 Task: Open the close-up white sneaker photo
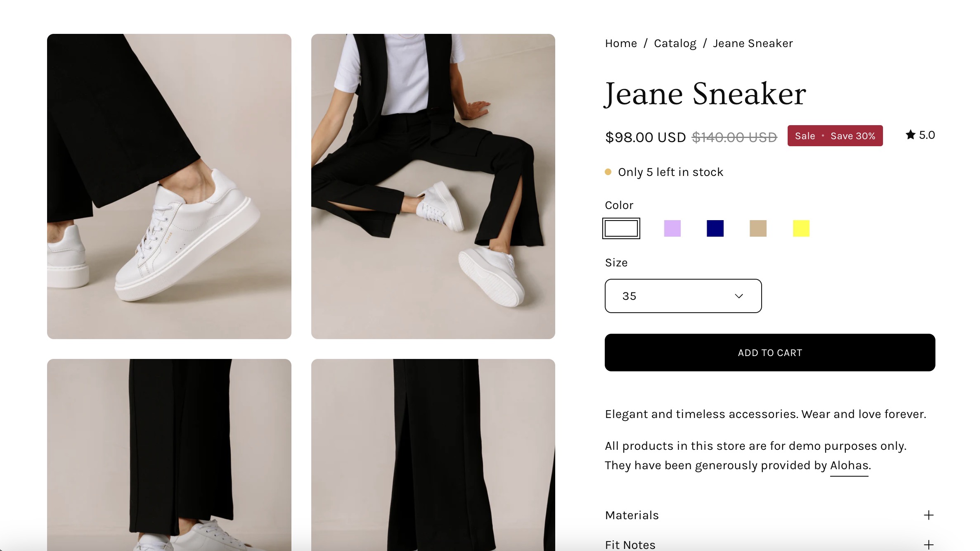tap(169, 186)
